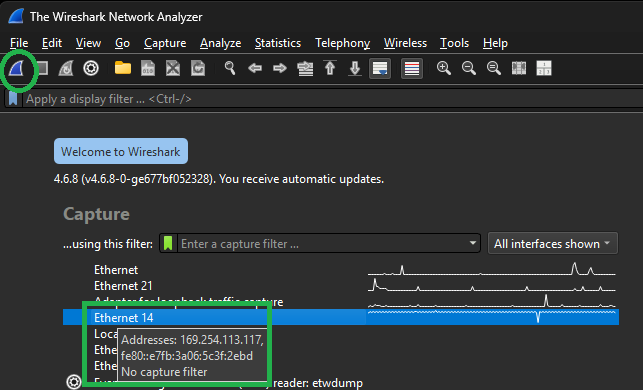
Task: Click the capture filter input field
Action: pos(322,244)
